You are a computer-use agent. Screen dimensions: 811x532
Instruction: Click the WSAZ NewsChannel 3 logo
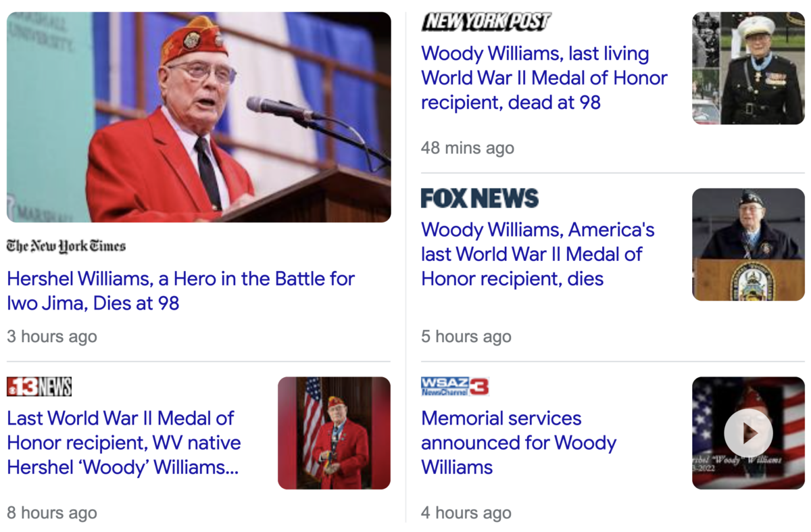click(455, 387)
